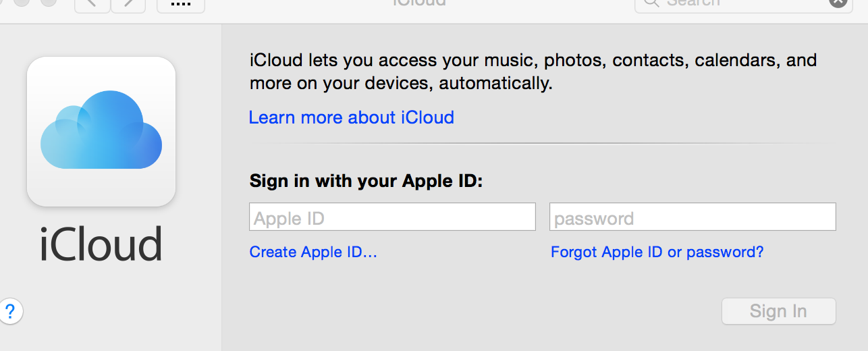Click the magnifier icon in search
This screenshot has width=868, height=351.
[651, 3]
